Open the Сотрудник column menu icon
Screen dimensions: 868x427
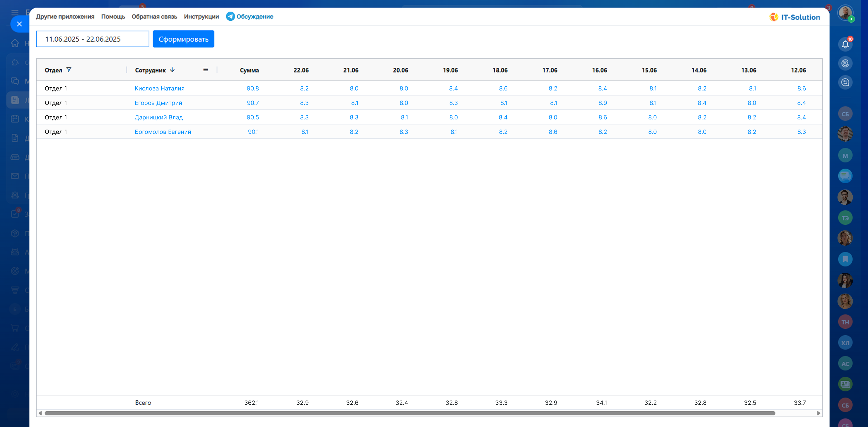pyautogui.click(x=205, y=70)
